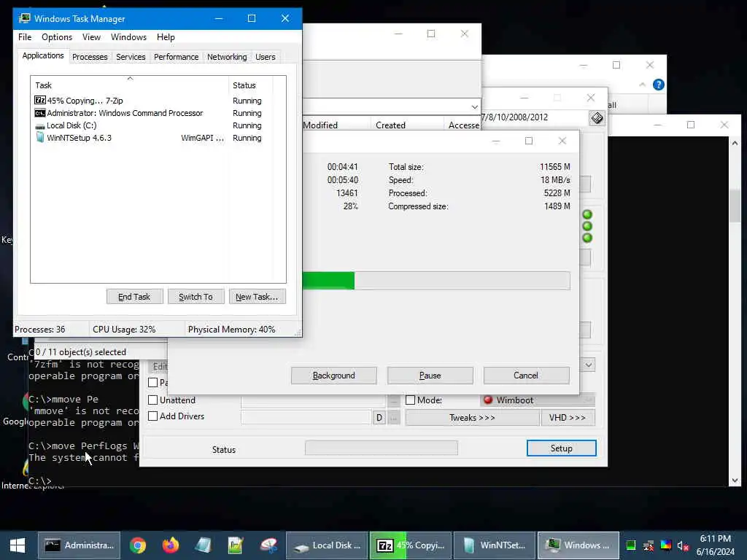Toggle the Mode checkbox

[410, 400]
